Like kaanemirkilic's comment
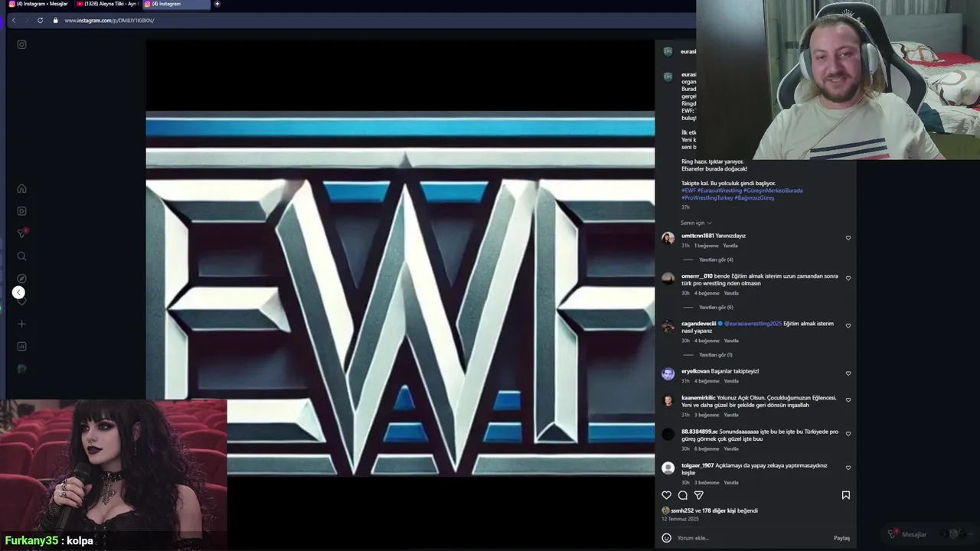 click(x=848, y=400)
